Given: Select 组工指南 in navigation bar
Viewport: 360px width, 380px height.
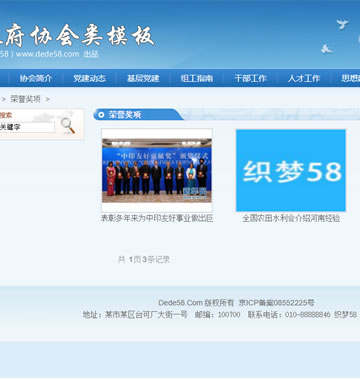Looking at the screenshot, I should click(197, 78).
